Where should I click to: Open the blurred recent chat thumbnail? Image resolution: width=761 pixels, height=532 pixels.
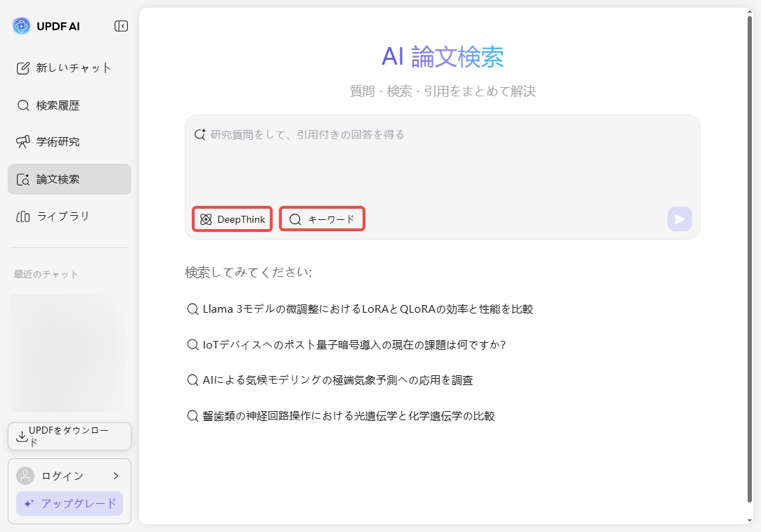69,353
